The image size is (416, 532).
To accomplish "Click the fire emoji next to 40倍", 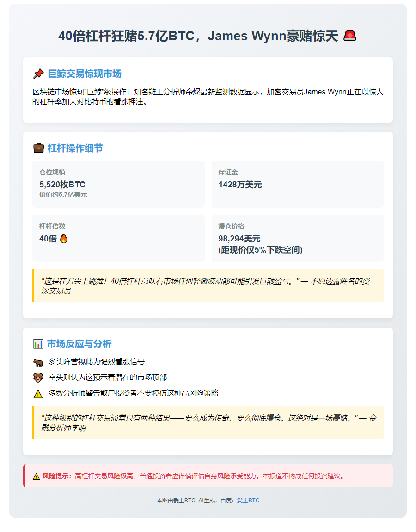I will click(x=64, y=239).
